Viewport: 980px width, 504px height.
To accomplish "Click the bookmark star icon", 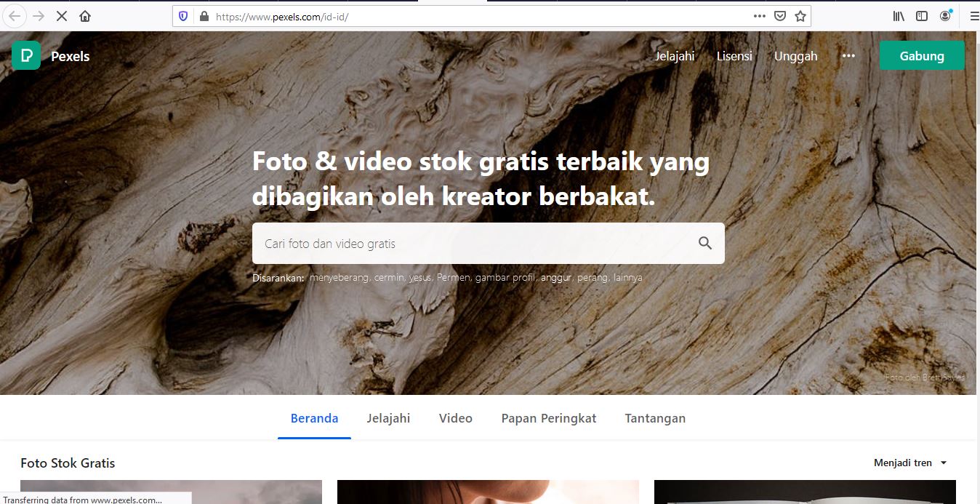I will click(x=799, y=15).
